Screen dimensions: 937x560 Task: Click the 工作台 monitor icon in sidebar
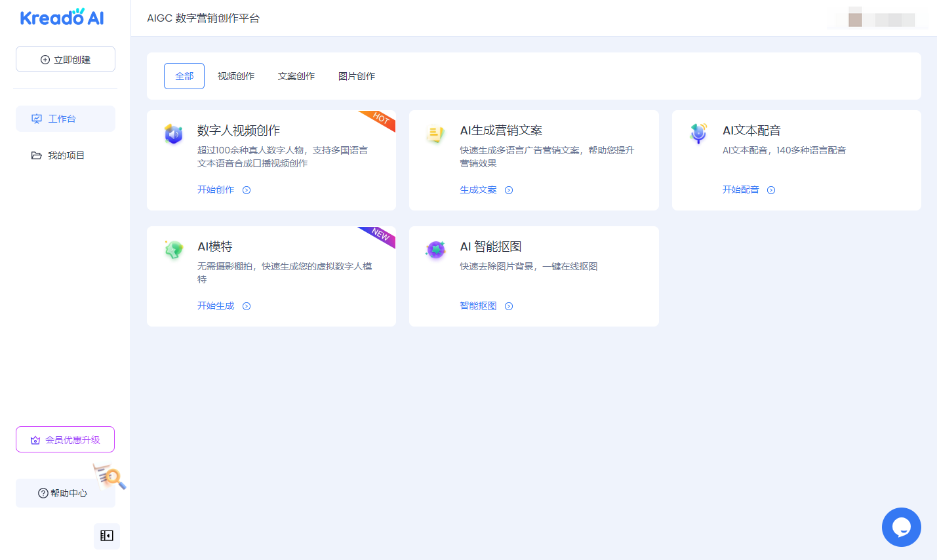click(37, 119)
